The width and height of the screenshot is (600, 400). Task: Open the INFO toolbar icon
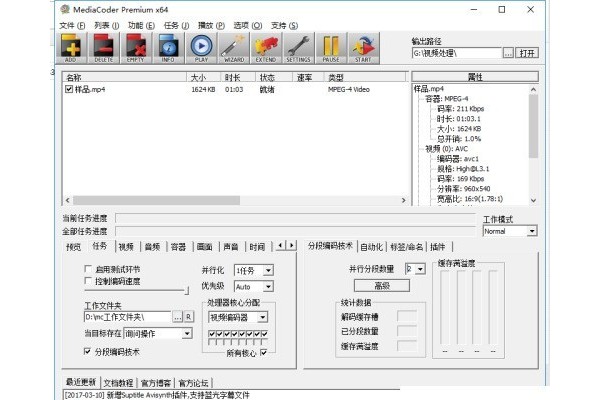[x=168, y=48]
